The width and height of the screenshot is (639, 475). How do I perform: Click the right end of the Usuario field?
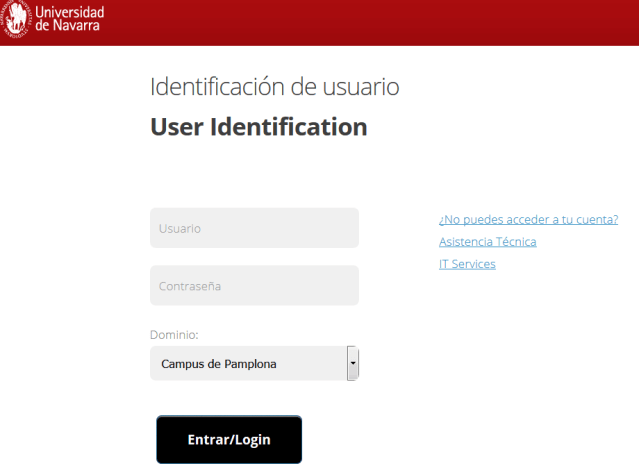pos(345,228)
